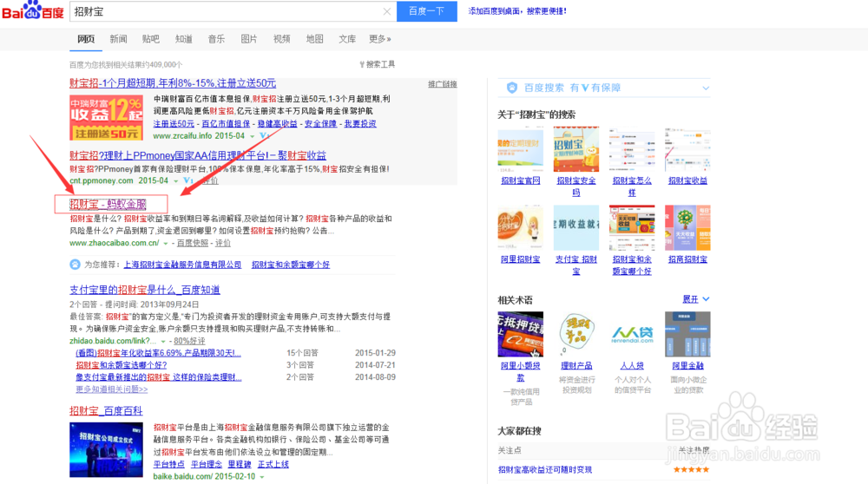Open 支付宝里的招财宝是什么 百度知道 result
This screenshot has width=868, height=484.
pos(145,290)
